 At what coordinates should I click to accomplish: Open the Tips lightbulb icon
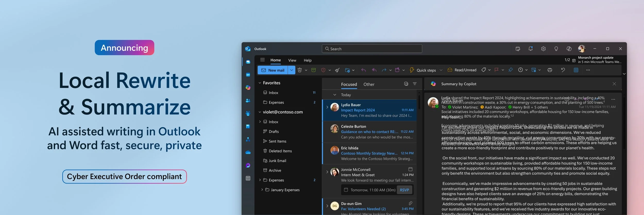pyautogui.click(x=556, y=49)
